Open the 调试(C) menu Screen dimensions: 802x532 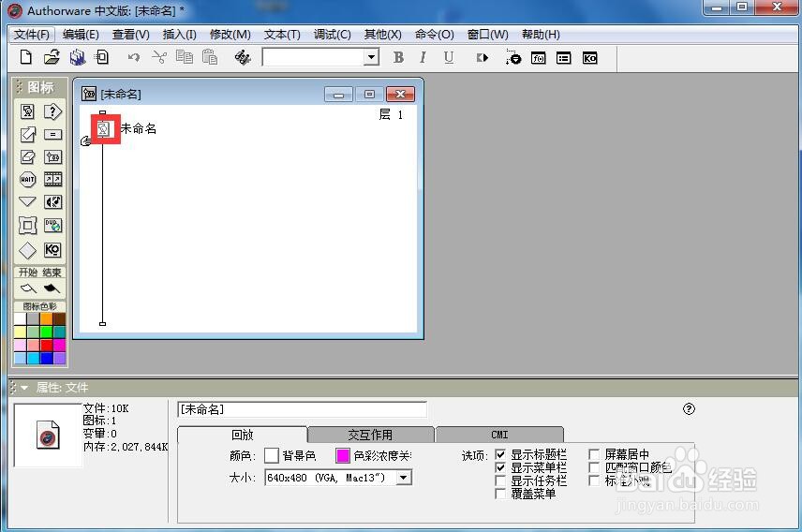(x=333, y=35)
